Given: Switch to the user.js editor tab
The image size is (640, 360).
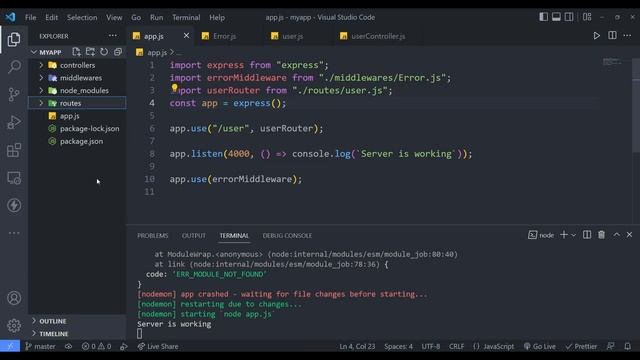Looking at the screenshot, I should (x=293, y=36).
